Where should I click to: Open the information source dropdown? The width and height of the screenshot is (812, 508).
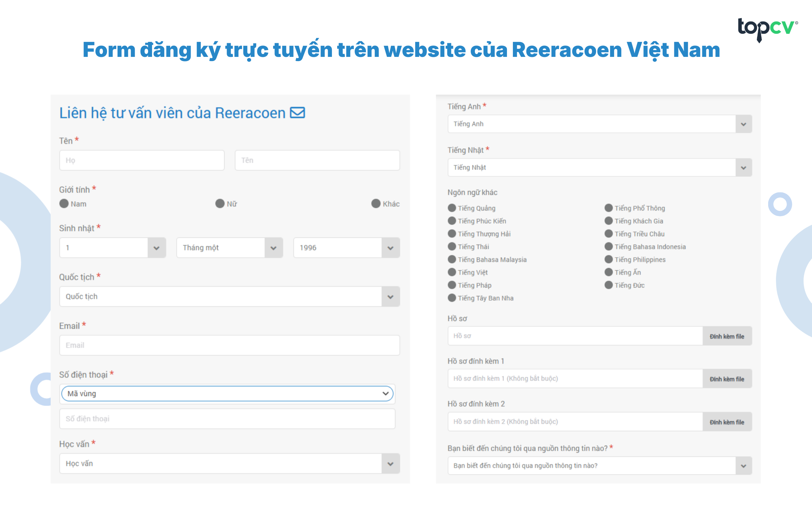[x=600, y=466]
